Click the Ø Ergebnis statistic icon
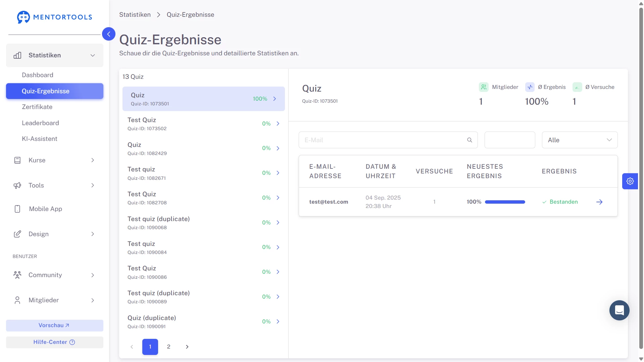This screenshot has width=644, height=362. pyautogui.click(x=530, y=87)
